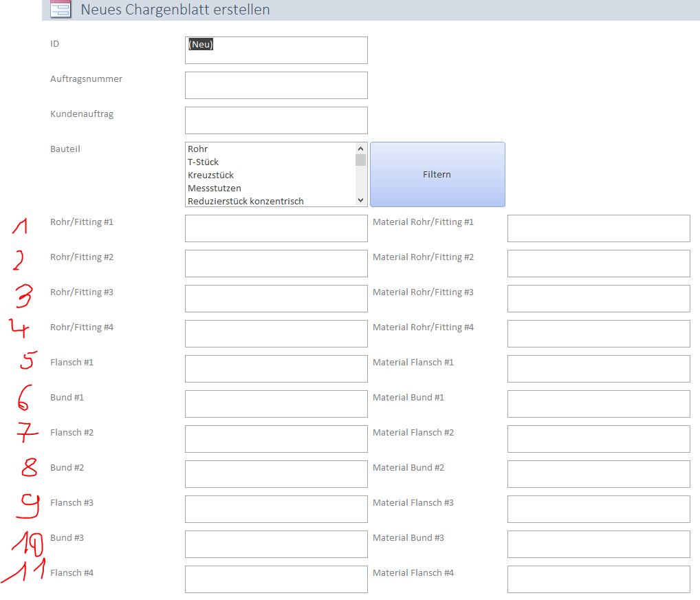Focus the ID field showing (Neu)
The width and height of the screenshot is (700, 600).
point(276,50)
